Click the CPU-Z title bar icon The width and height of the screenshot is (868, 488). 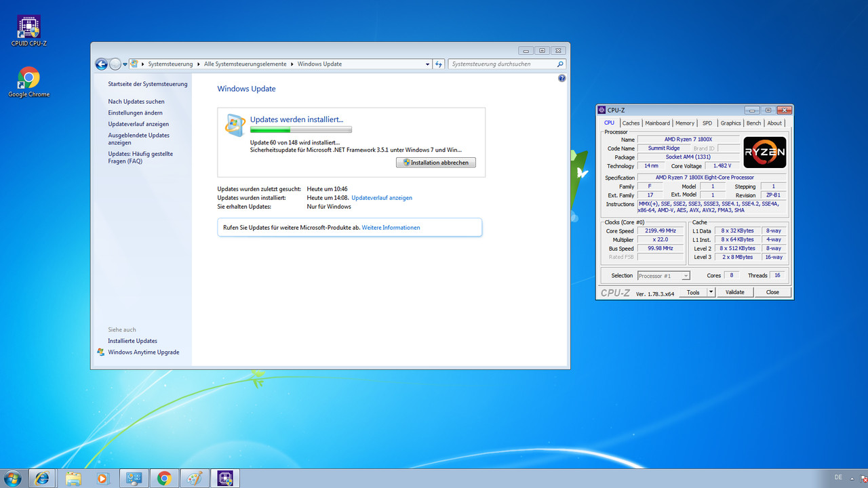(601, 110)
